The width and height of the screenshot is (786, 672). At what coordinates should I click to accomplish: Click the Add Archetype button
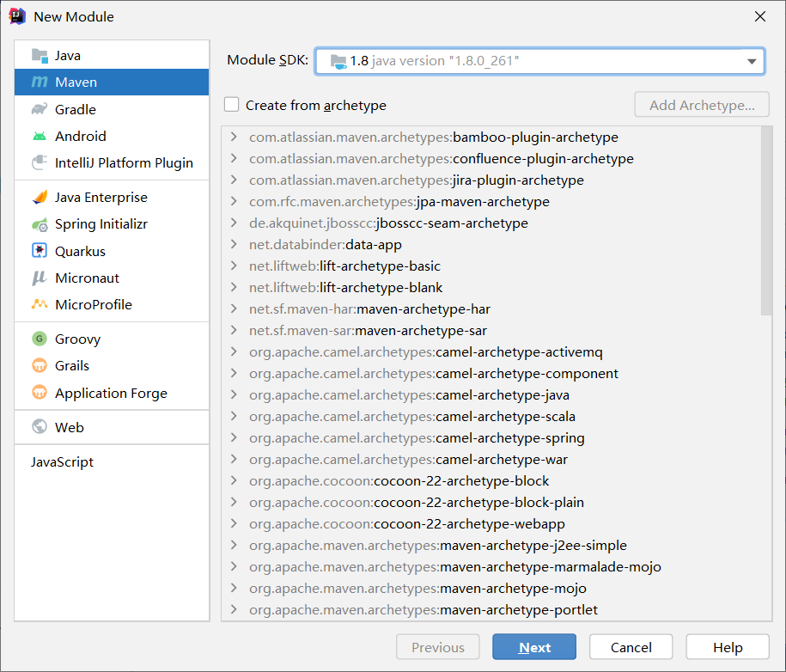click(703, 104)
